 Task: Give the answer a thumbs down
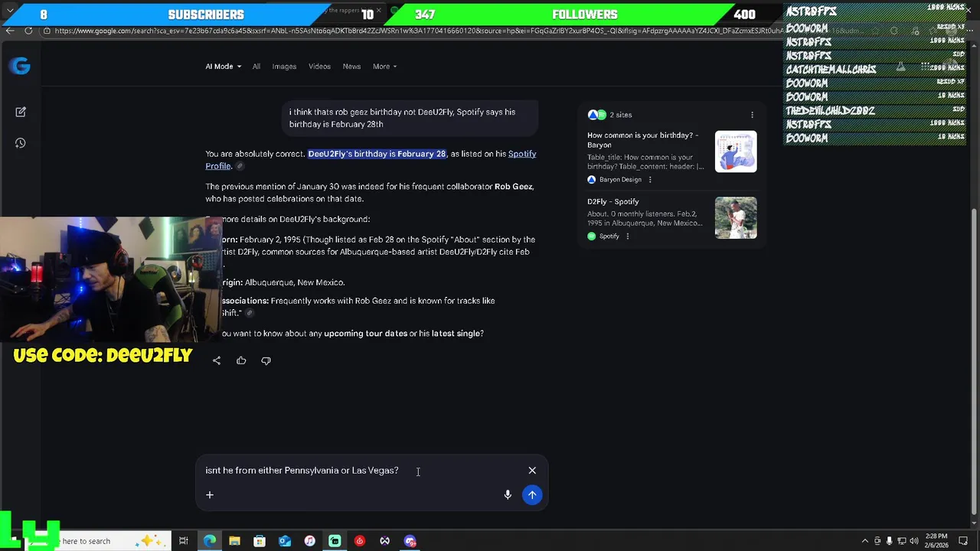click(266, 360)
